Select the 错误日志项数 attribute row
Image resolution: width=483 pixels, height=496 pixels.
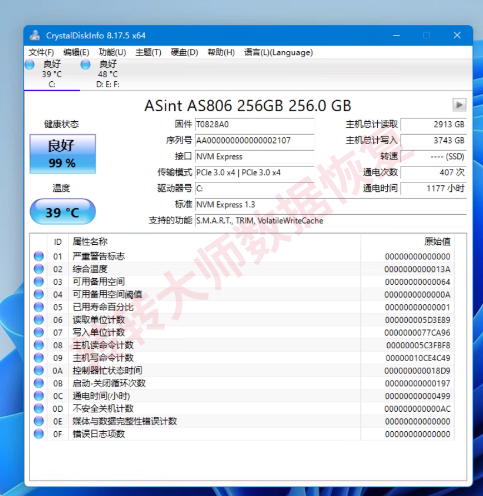click(242, 434)
